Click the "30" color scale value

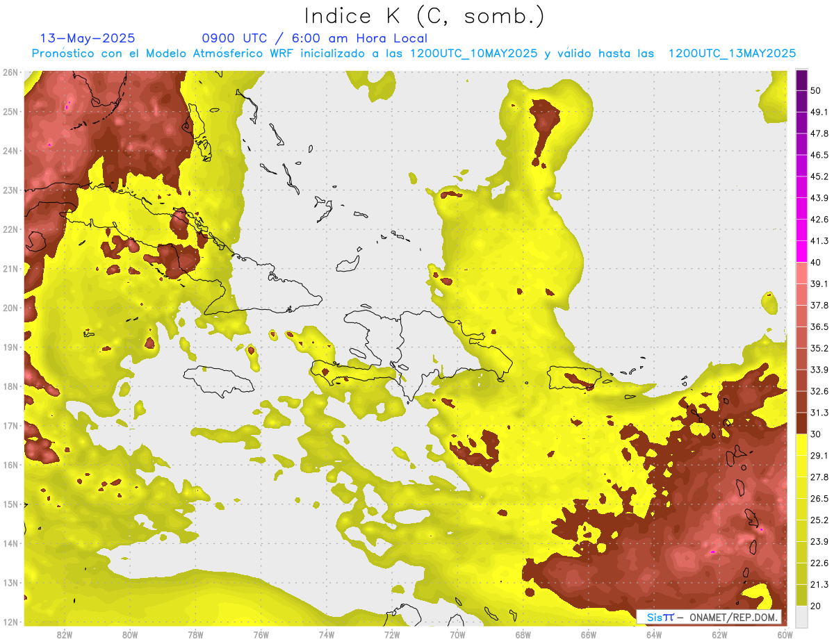click(816, 434)
